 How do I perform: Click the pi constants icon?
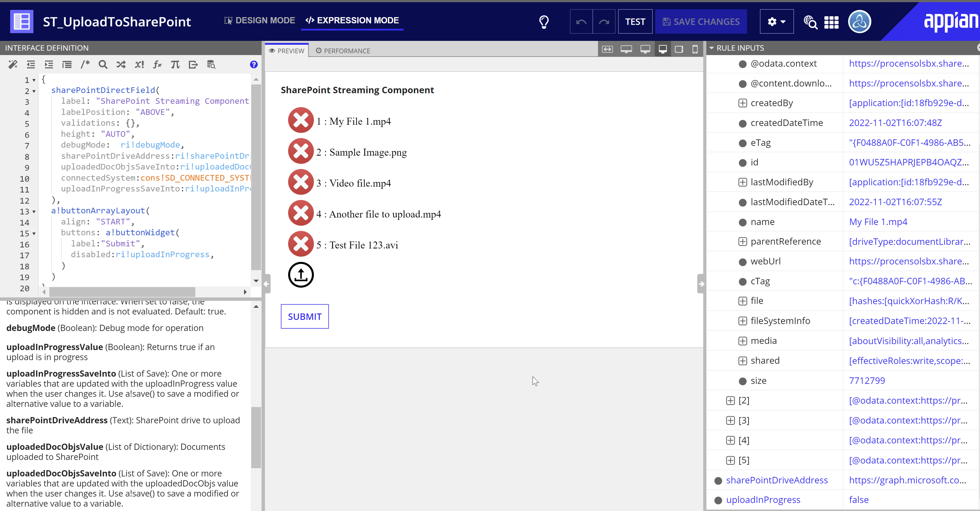(175, 64)
